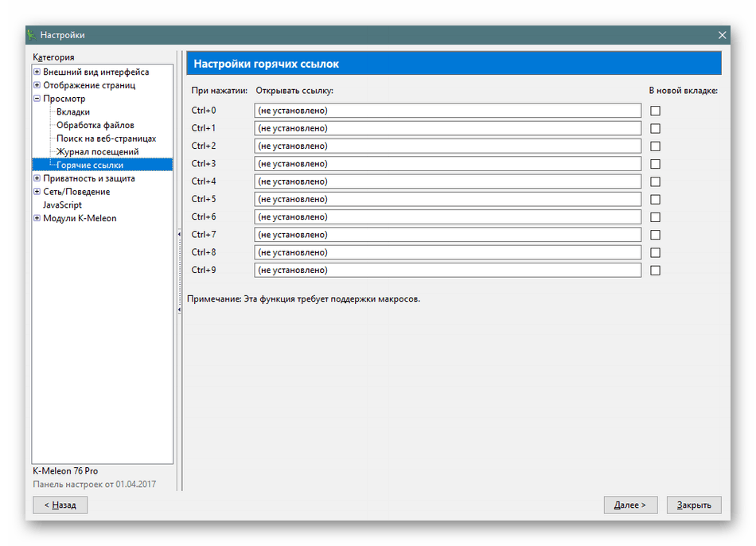Screen dimensions: 756x546
Task: Click the Ctrl+3 link input field
Action: click(x=447, y=163)
